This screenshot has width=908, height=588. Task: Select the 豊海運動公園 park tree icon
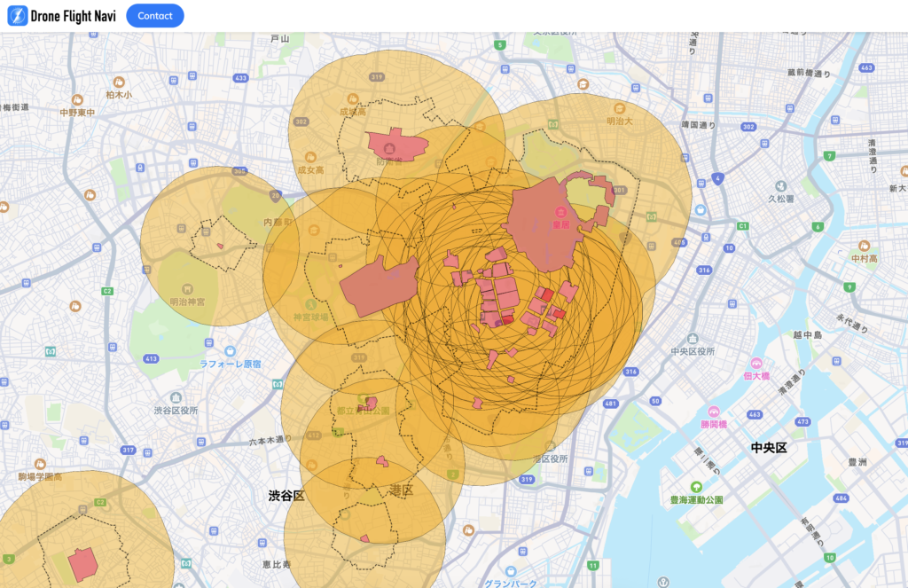696,487
